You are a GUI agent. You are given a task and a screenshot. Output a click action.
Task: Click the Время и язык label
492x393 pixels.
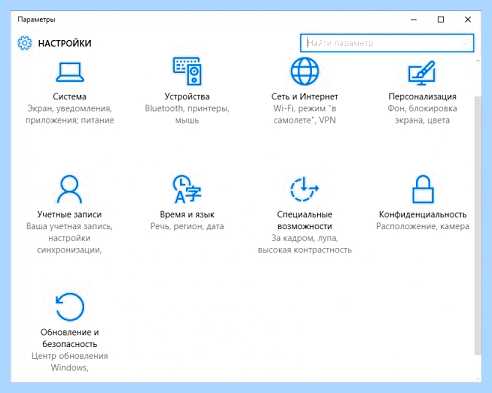pos(187,214)
